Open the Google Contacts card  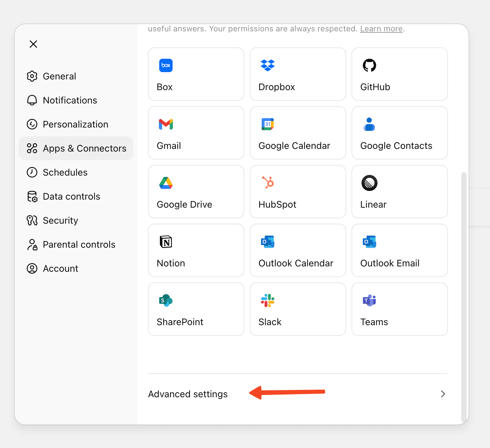(x=400, y=133)
